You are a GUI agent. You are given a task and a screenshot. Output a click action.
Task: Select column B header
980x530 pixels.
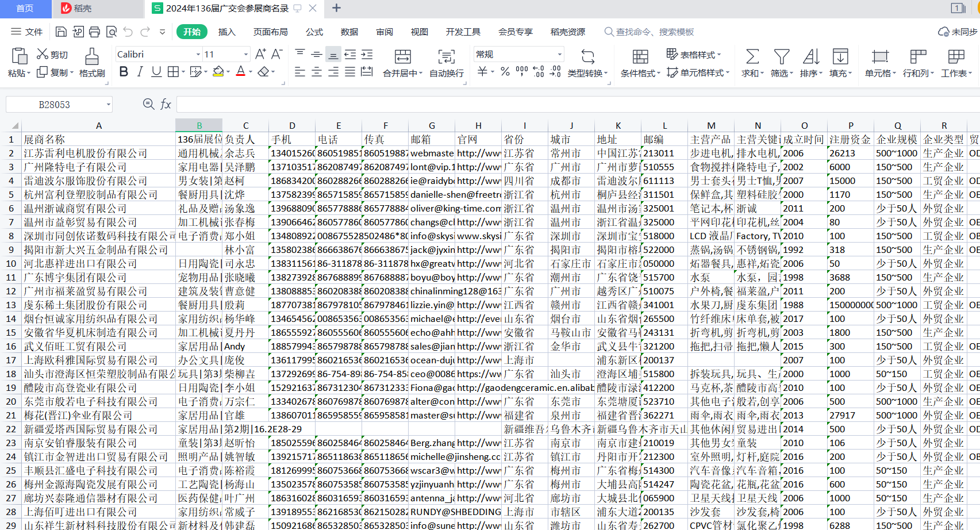pos(199,125)
